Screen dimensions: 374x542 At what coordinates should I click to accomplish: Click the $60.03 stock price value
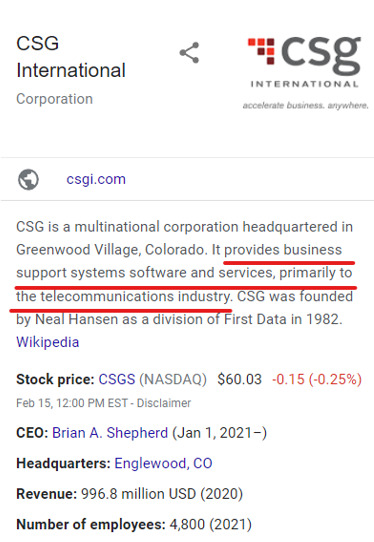(x=240, y=379)
